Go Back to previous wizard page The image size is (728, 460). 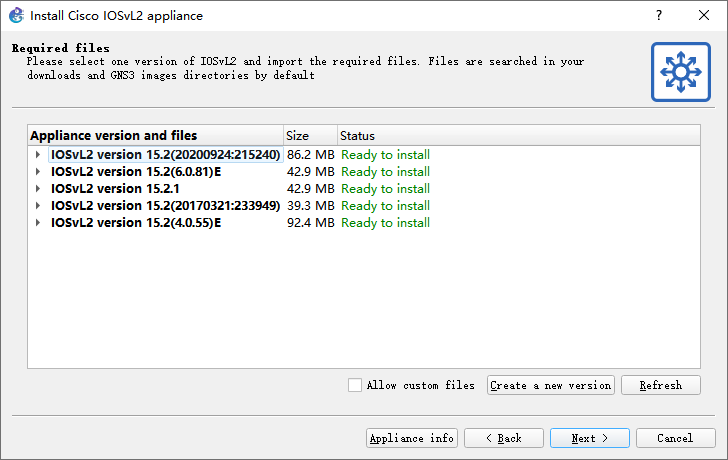[504, 438]
